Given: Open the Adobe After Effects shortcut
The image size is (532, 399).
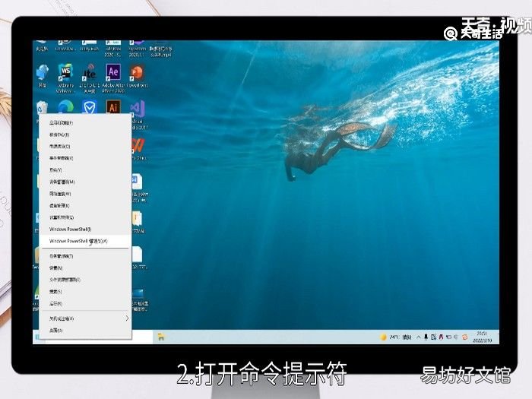Looking at the screenshot, I should 113,78.
